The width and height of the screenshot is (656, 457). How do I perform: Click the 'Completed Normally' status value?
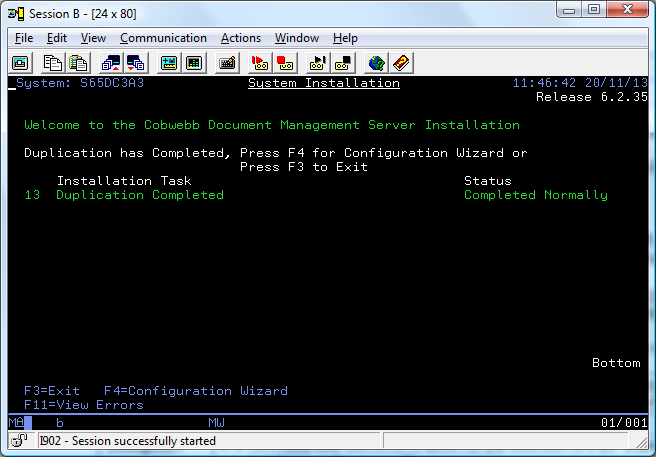tap(536, 195)
